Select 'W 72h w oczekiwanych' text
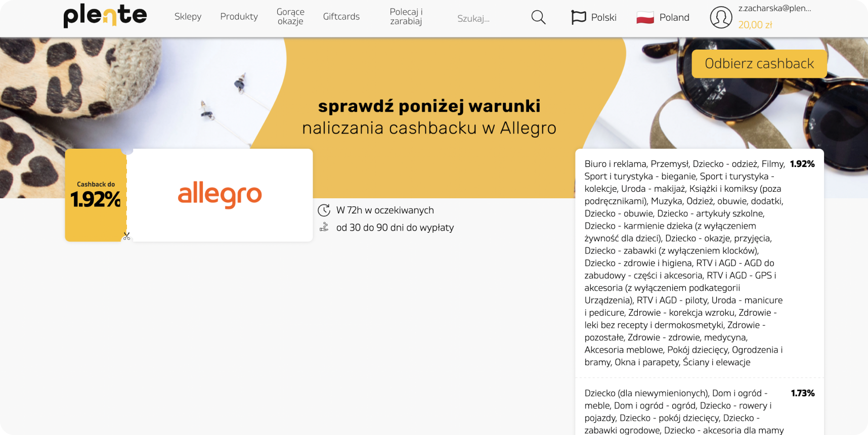The height and width of the screenshot is (435, 868). pos(385,210)
